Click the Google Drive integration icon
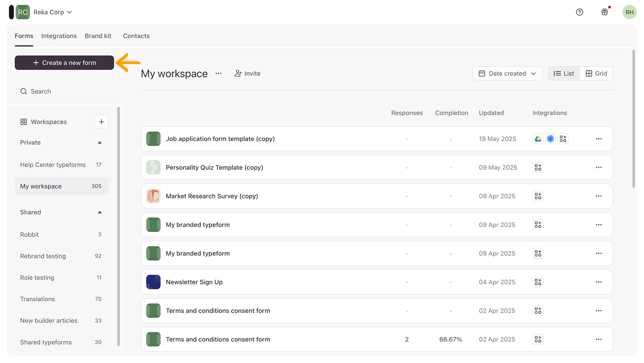Image resolution: width=644 pixels, height=363 pixels. [x=538, y=139]
